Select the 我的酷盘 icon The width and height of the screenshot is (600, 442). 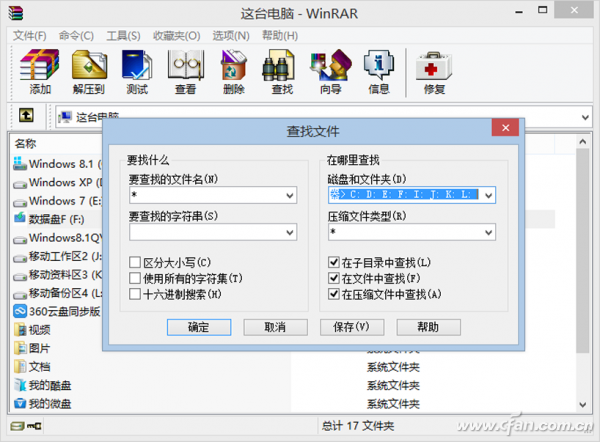click(x=20, y=385)
